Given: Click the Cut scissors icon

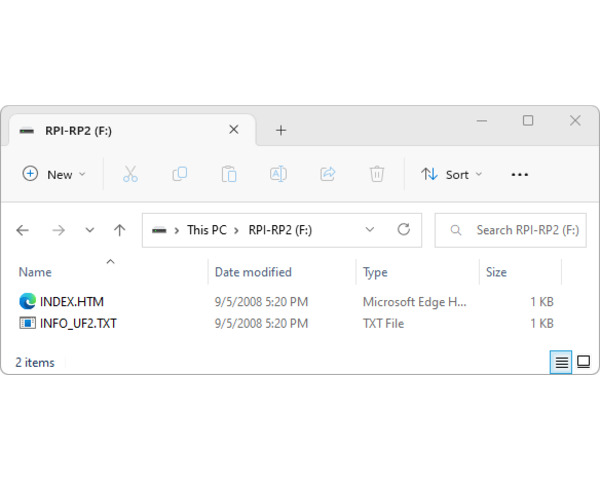Looking at the screenshot, I should tap(130, 174).
